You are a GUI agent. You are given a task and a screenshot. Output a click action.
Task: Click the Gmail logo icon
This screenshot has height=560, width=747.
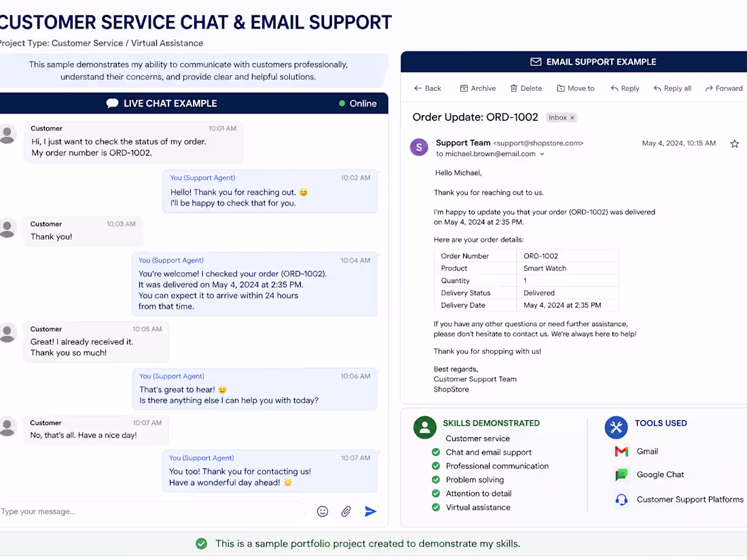(621, 451)
